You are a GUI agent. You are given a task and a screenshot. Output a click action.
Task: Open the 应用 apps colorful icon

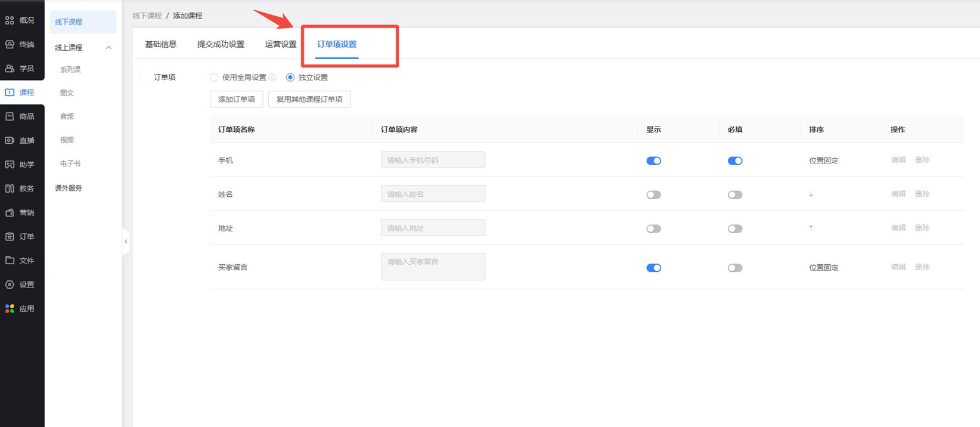pyautogui.click(x=10, y=309)
